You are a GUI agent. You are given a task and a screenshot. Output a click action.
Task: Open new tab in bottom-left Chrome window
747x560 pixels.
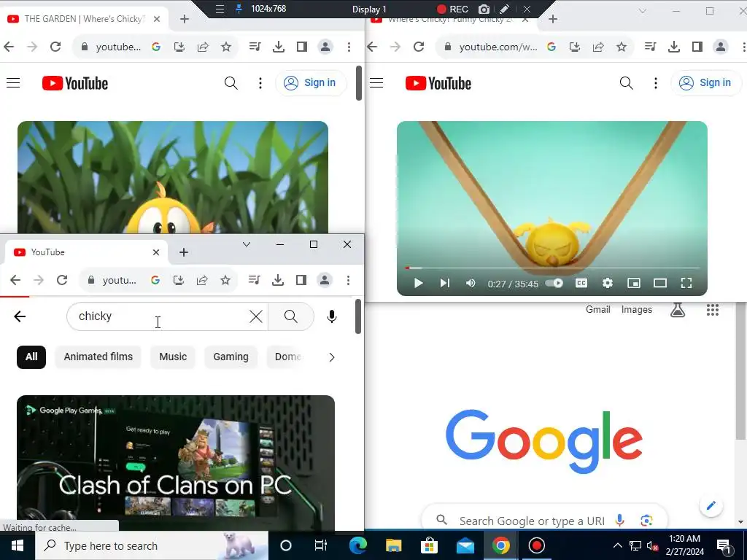point(184,252)
